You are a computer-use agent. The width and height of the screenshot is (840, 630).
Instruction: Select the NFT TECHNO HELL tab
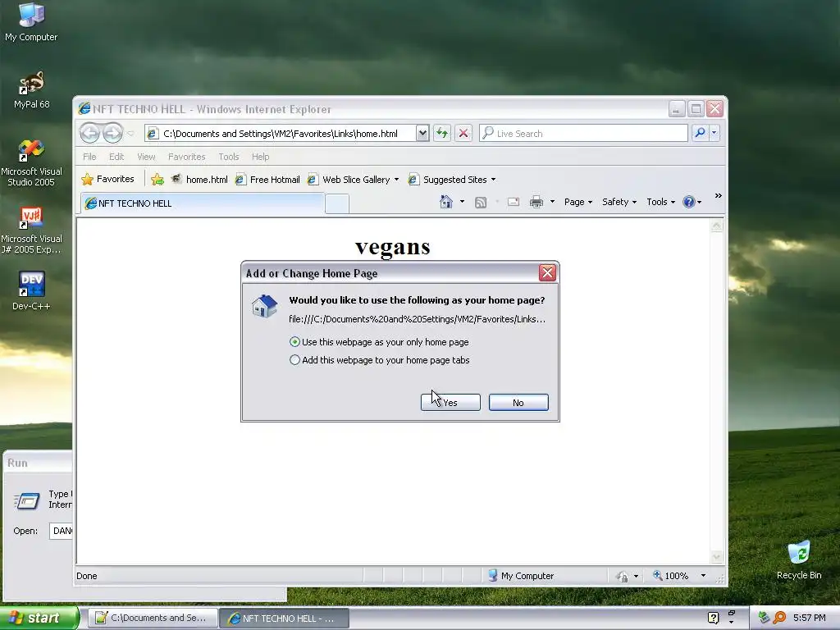point(203,203)
